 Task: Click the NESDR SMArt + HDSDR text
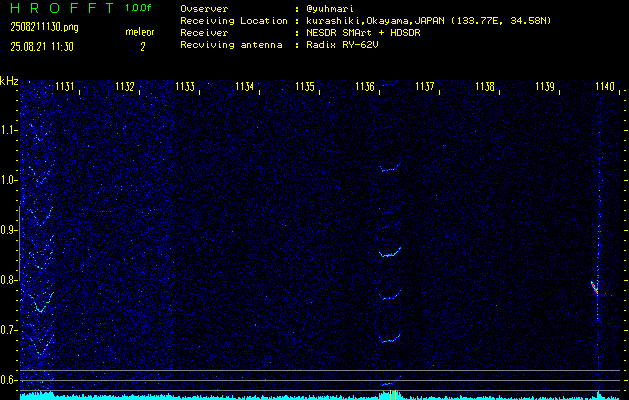363,33
